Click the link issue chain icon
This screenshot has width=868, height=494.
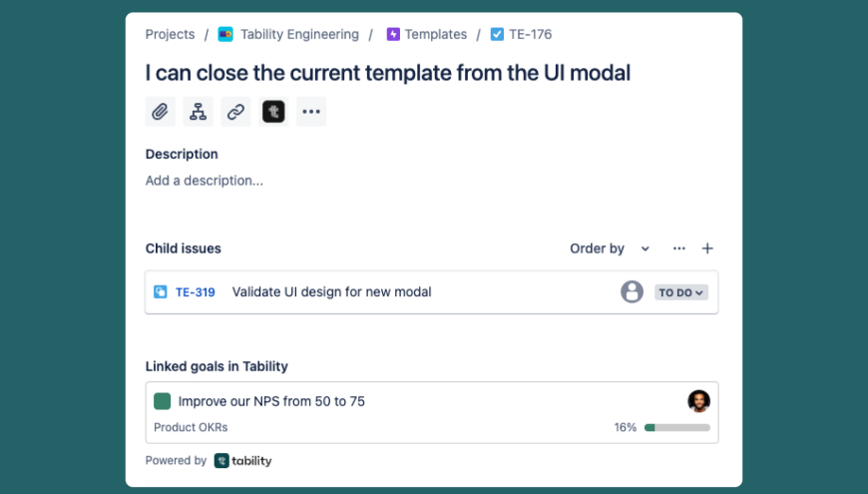235,112
